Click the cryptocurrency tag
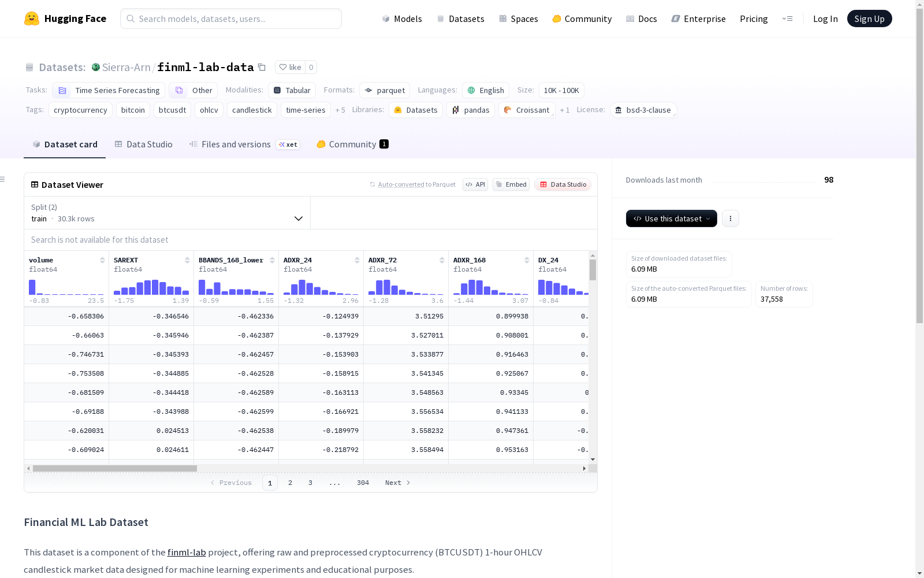This screenshot has height=578, width=924. pos(80,110)
